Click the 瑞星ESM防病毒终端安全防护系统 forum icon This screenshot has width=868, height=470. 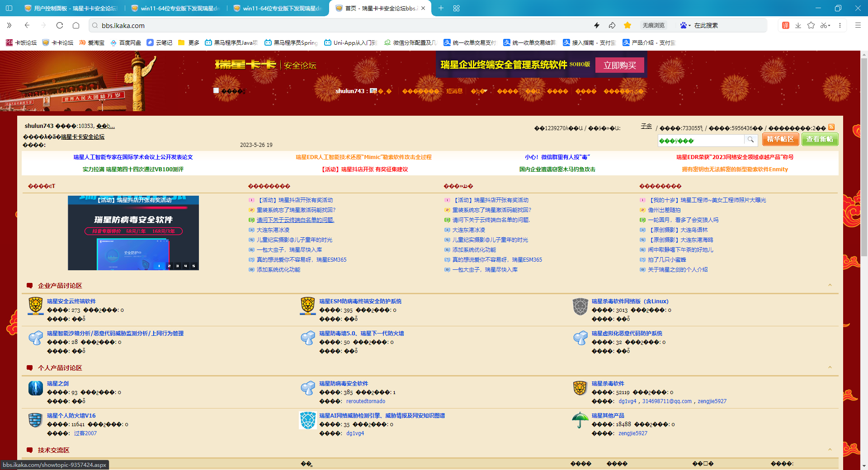pos(308,306)
